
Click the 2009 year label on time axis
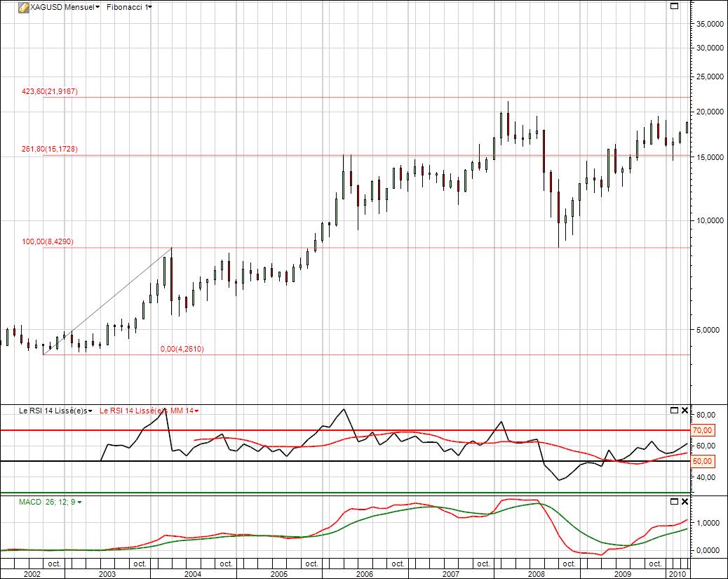click(623, 573)
